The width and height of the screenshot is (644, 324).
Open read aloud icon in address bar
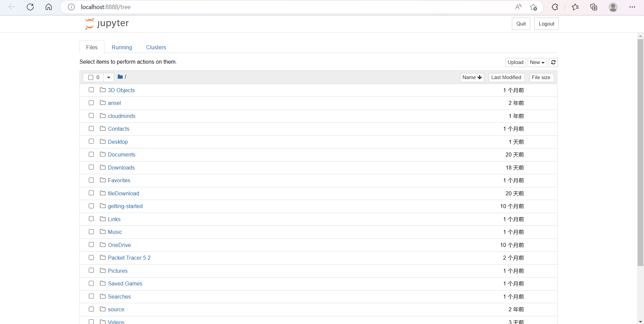tap(518, 7)
